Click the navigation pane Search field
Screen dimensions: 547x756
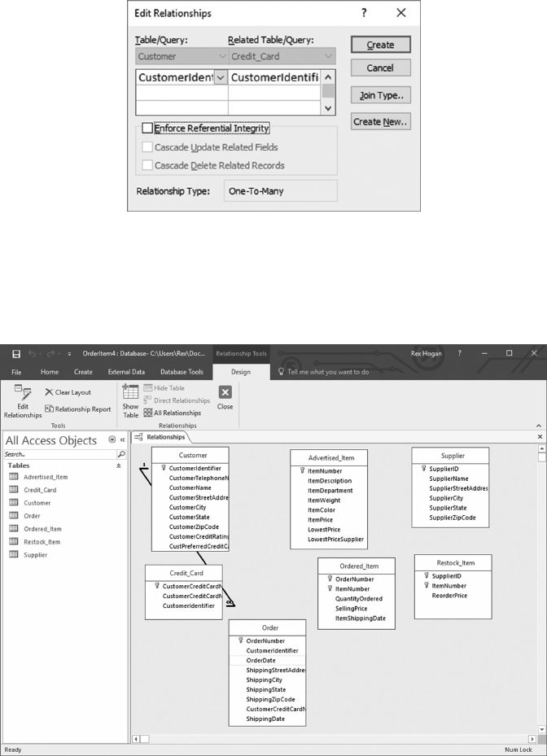tap(60, 454)
